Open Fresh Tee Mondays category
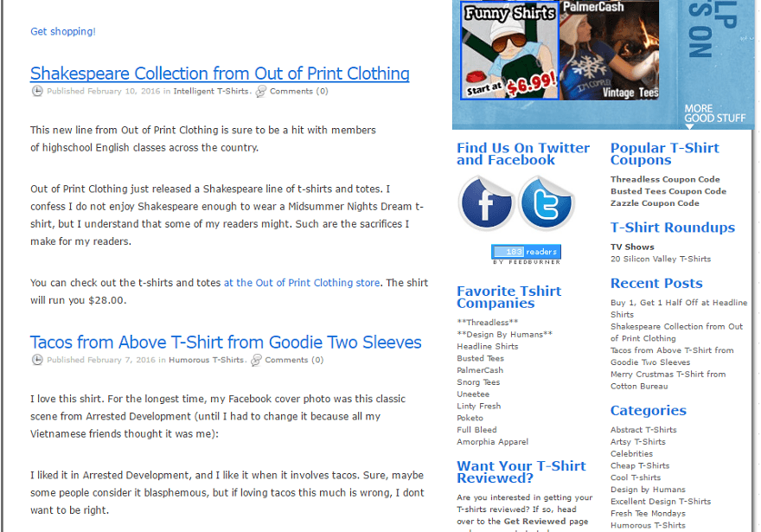Screen dimensions: 761x532 point(648,513)
